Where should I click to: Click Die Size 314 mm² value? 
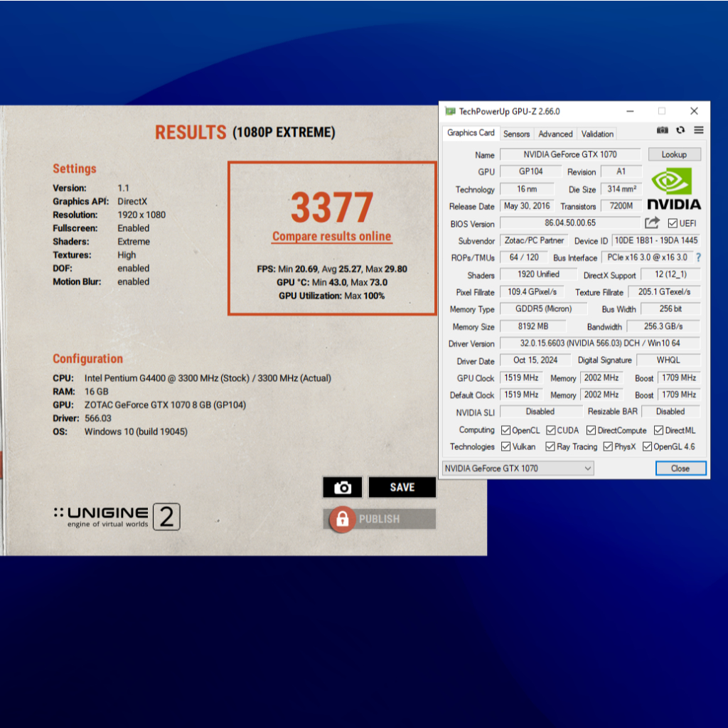click(x=621, y=189)
